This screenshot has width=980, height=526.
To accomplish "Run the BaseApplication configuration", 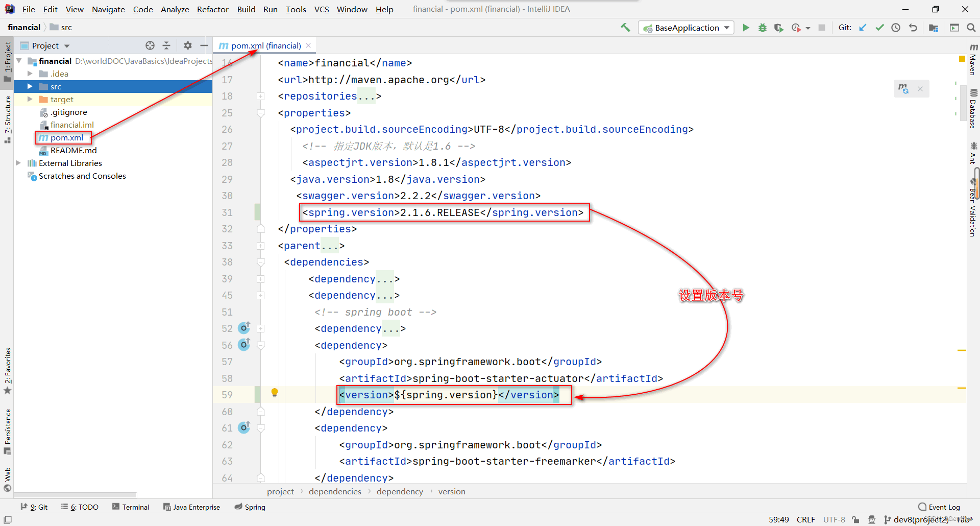I will [746, 28].
